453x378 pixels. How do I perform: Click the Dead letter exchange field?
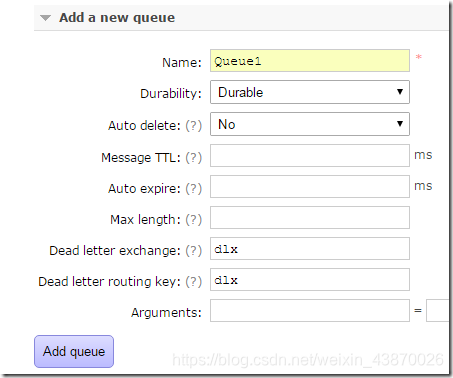(x=310, y=248)
